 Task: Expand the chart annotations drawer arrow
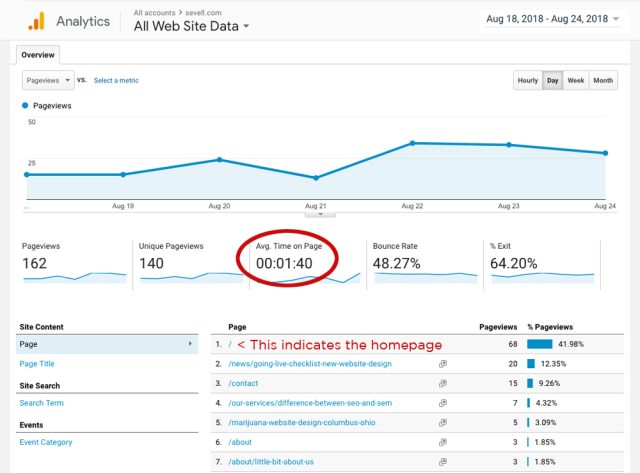point(320,214)
